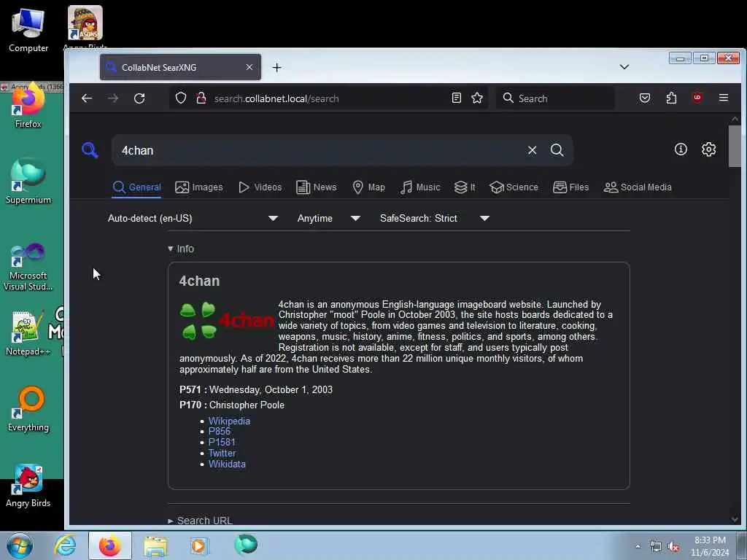Open the Twitter link
This screenshot has width=747, height=560.
[222, 453]
